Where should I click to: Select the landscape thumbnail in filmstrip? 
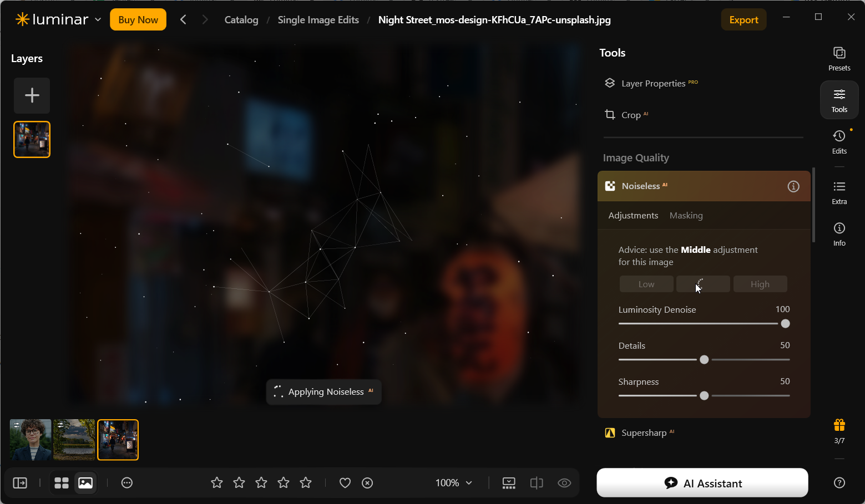(74, 440)
